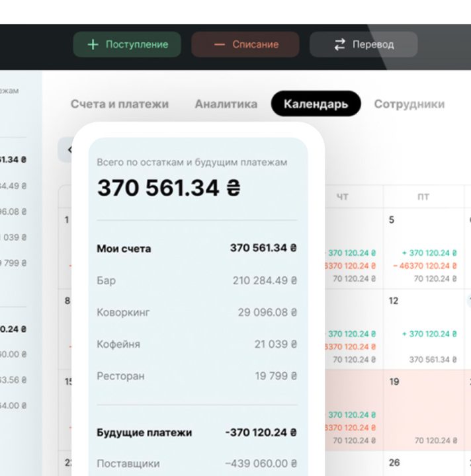Image resolution: width=471 pixels, height=476 pixels.
Task: Open the Ресторан account row
Action: tap(196, 376)
